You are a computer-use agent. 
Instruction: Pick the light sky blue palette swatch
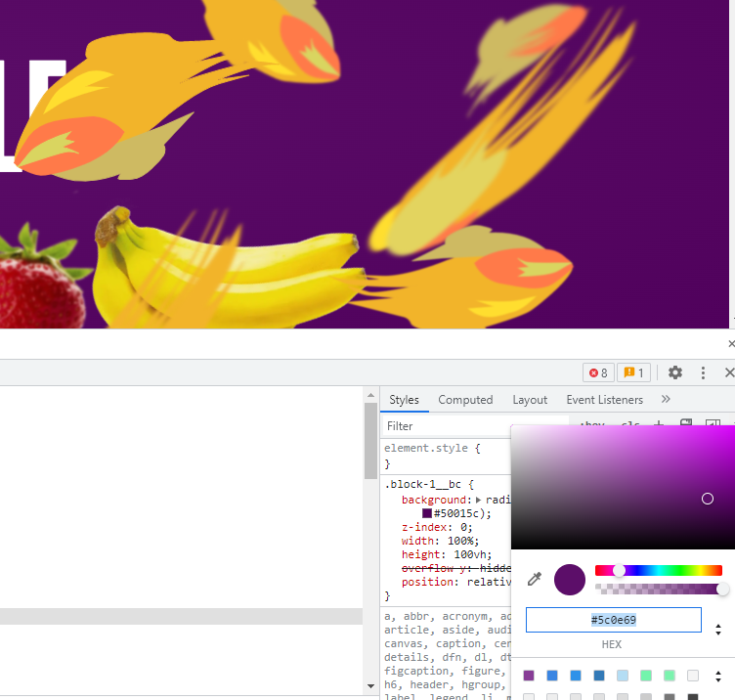tap(623, 676)
